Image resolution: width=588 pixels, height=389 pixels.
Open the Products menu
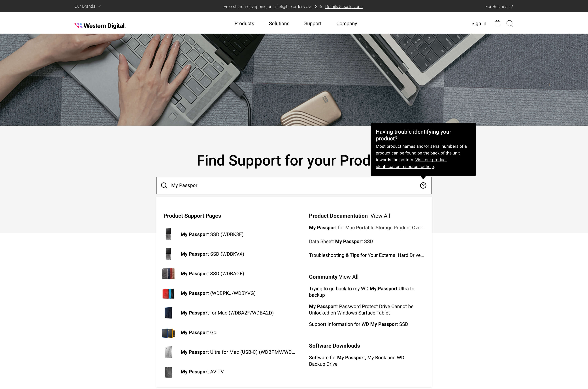click(244, 24)
